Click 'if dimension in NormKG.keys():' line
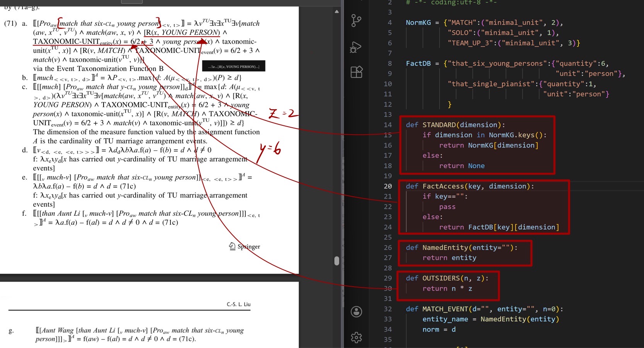644x348 pixels. point(484,135)
